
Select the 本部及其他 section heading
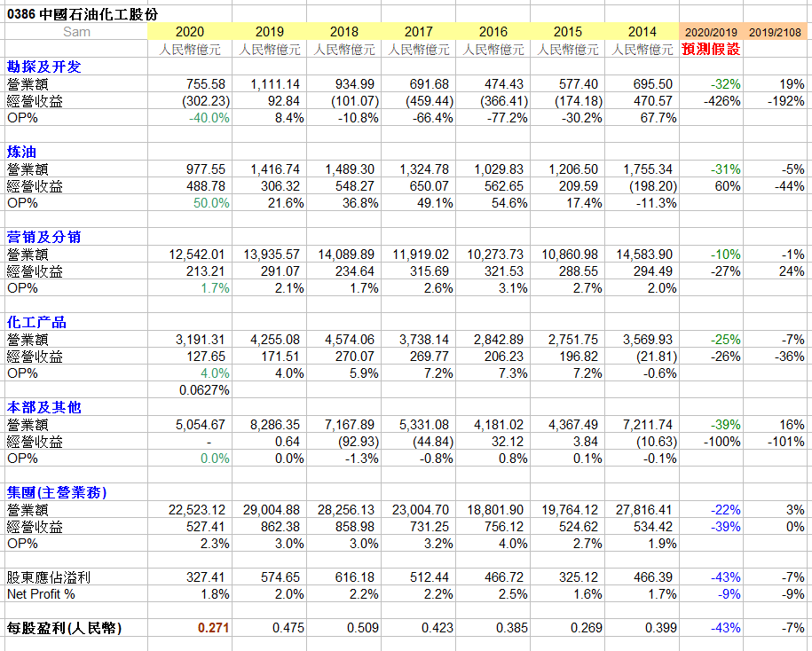point(44,407)
